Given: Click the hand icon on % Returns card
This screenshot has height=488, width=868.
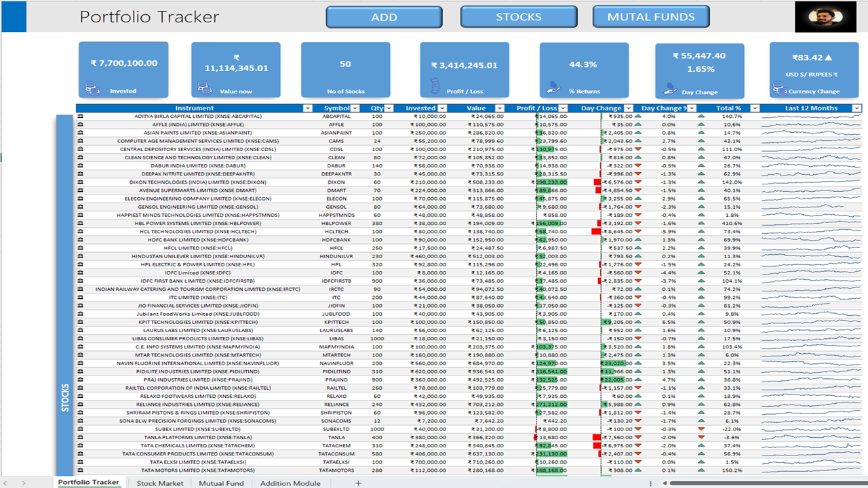Looking at the screenshot, I should click(x=554, y=88).
